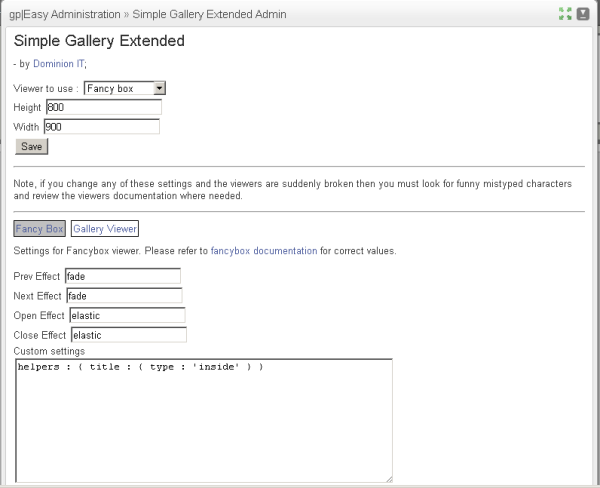Focus the Open Effect input box
Screen dimensions: 600x488
tap(127, 316)
